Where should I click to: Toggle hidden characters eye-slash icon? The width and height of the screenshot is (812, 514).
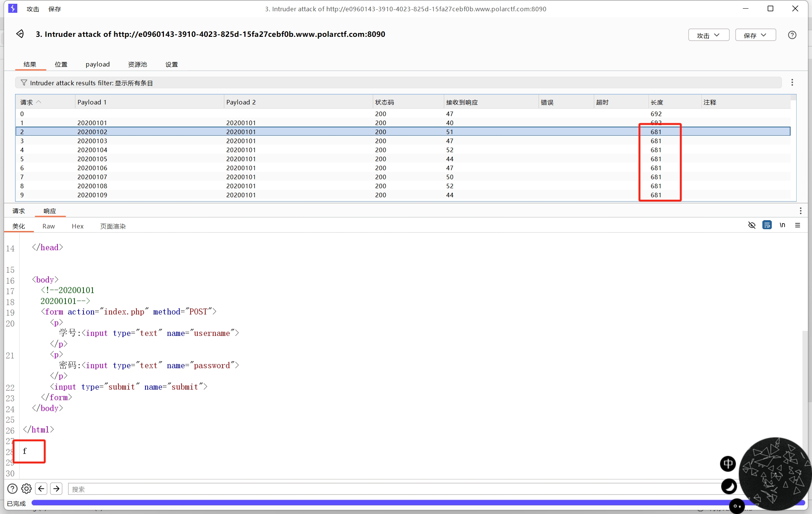[x=752, y=225]
